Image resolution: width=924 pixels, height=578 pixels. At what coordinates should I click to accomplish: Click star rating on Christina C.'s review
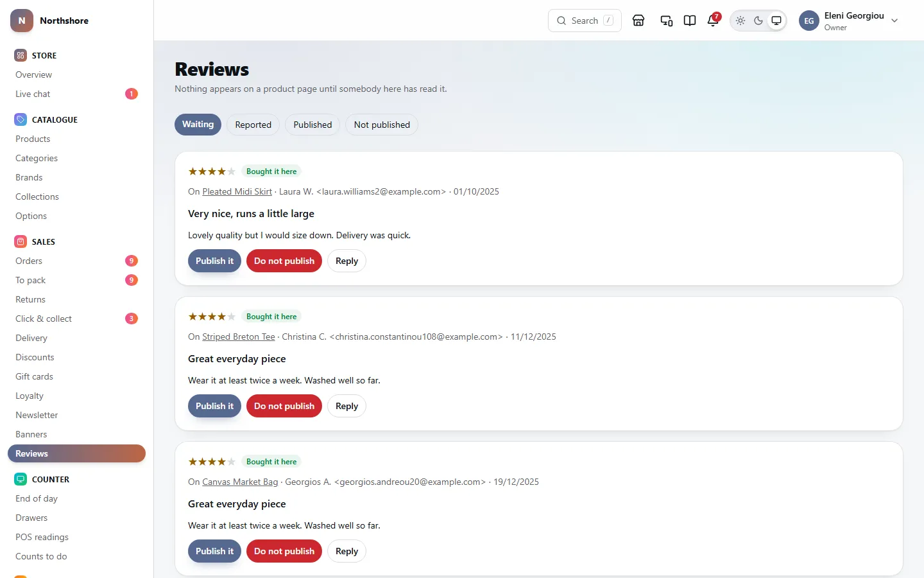tap(212, 317)
